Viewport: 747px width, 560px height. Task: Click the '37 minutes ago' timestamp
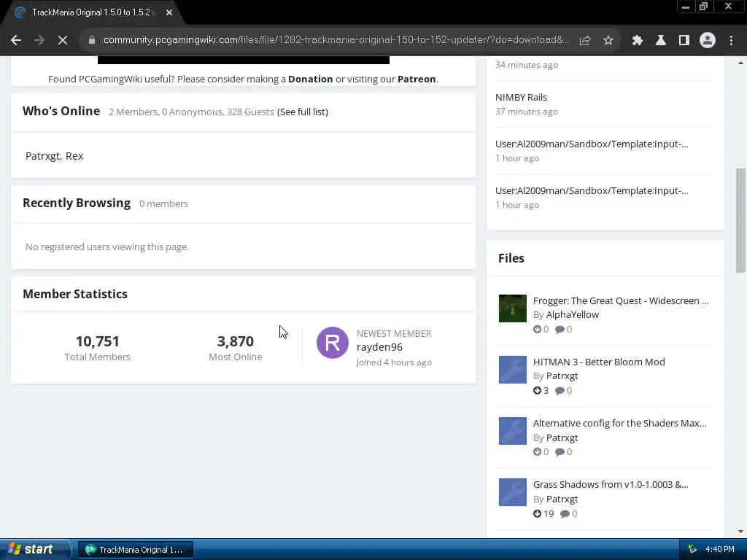(x=527, y=112)
